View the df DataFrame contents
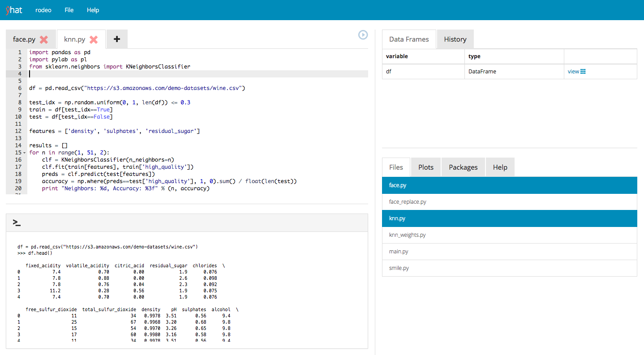Screen dimensions: 644x355 pyautogui.click(x=573, y=72)
